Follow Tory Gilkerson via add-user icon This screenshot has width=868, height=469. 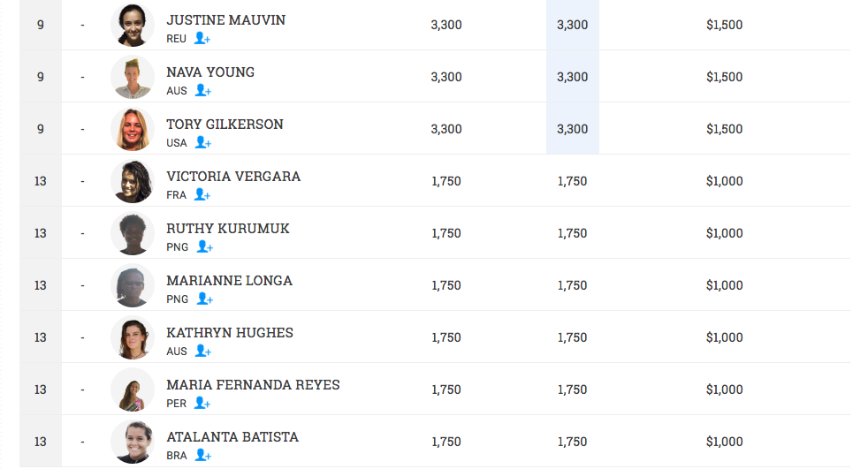coord(202,143)
